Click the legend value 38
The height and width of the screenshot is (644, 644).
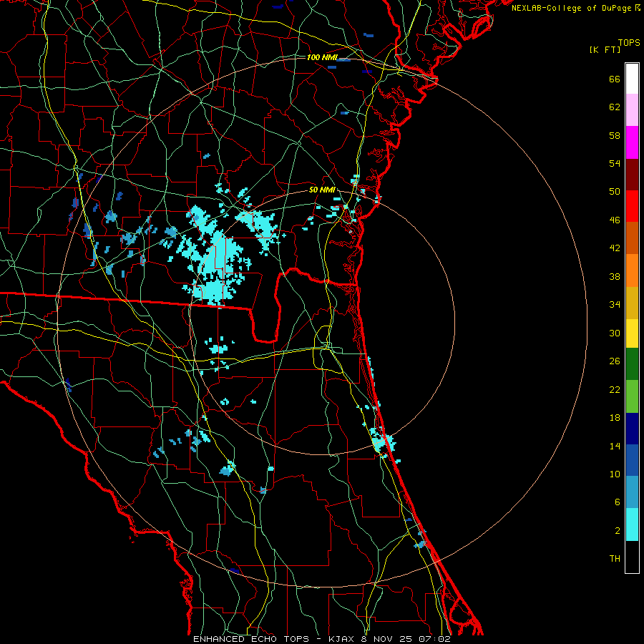615,276
